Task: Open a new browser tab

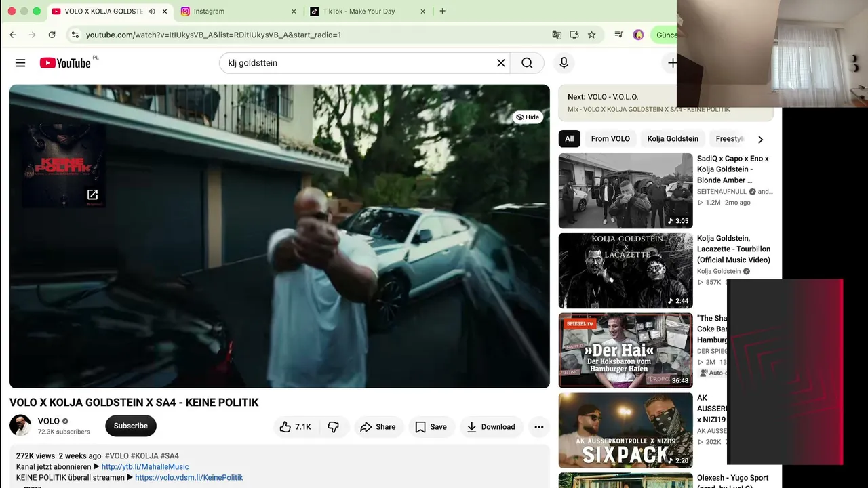Action: pos(442,11)
